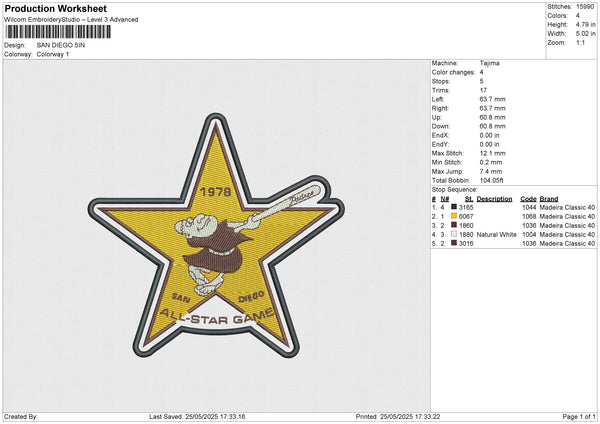This screenshot has height=424, width=600.
Task: Click the 'Last Saved: 25/05/2025 17:33:16' text
Action: pyautogui.click(x=197, y=416)
